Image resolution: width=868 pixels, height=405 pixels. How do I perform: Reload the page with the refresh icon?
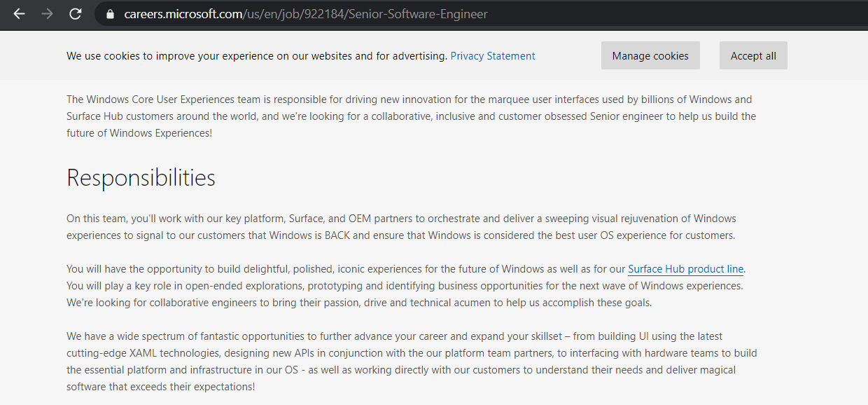tap(76, 14)
